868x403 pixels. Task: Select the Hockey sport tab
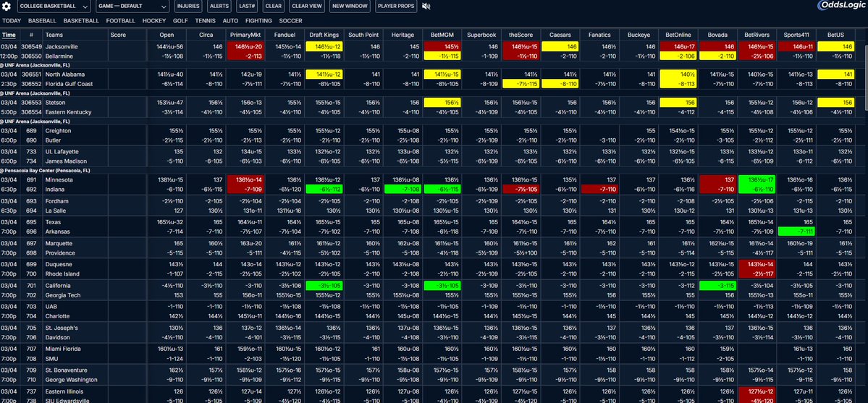click(154, 21)
